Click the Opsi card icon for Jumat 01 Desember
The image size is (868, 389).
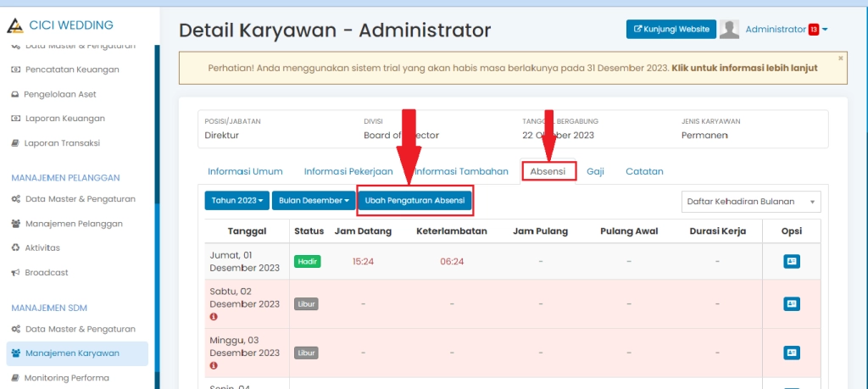tap(791, 261)
